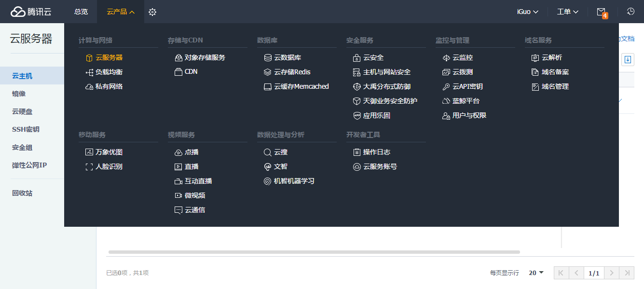Select 云主机 in the sidebar
Image resolution: width=644 pixels, height=289 pixels.
pos(32,76)
